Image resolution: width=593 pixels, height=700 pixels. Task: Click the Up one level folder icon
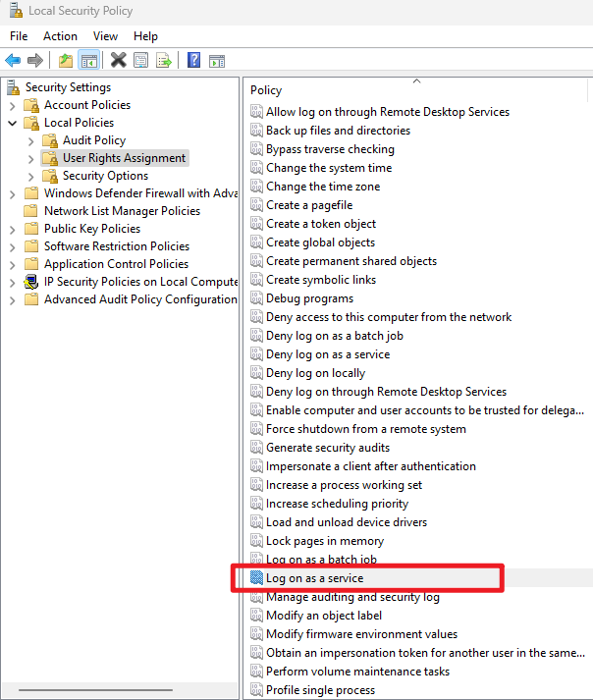tap(66, 61)
